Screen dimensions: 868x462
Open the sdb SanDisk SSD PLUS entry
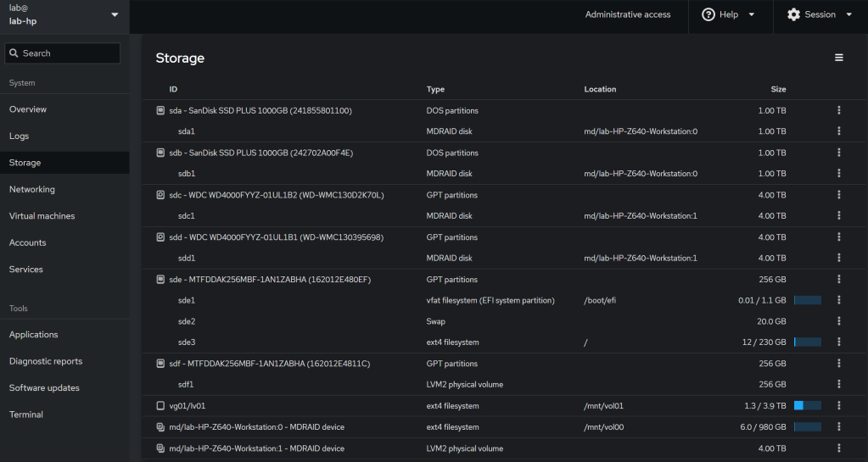pos(260,153)
